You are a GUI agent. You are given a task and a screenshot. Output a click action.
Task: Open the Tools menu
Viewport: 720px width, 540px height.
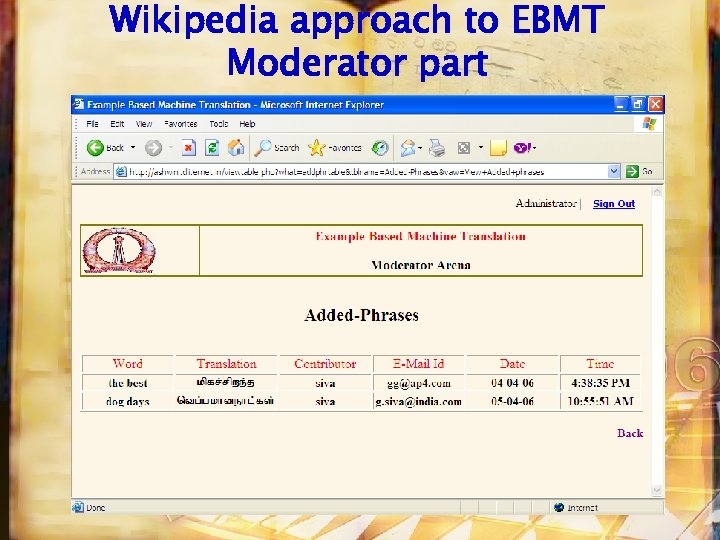coord(219,124)
